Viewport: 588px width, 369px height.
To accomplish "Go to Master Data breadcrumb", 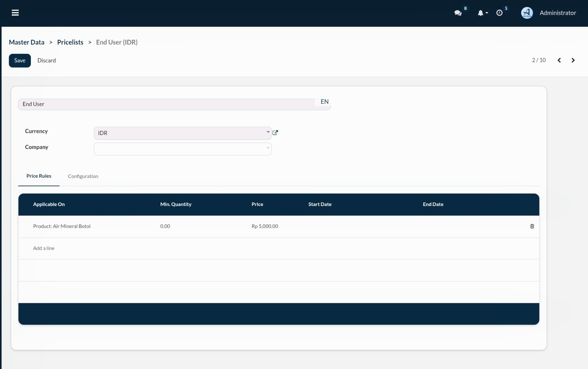I will [x=26, y=42].
